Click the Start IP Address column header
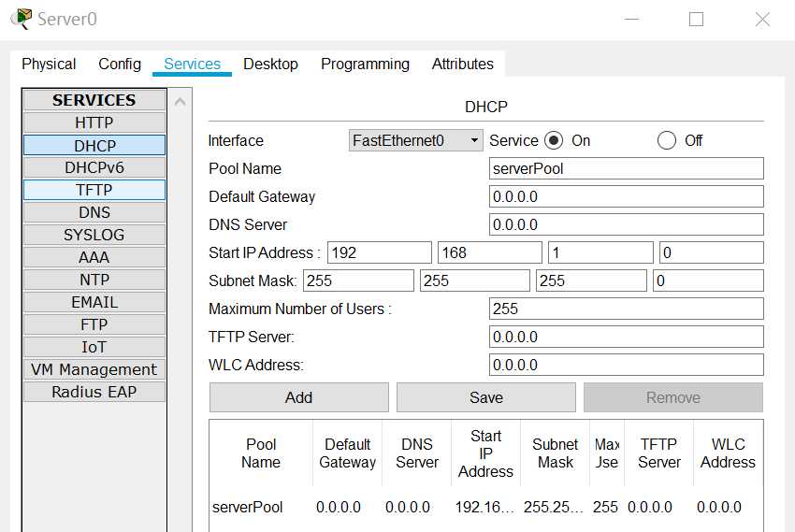Viewport: 795px width, 532px height. pyautogui.click(x=485, y=453)
